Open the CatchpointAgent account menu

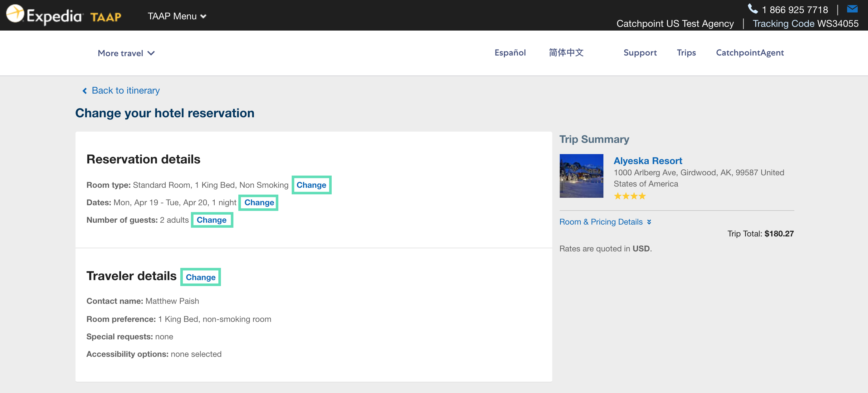point(750,52)
